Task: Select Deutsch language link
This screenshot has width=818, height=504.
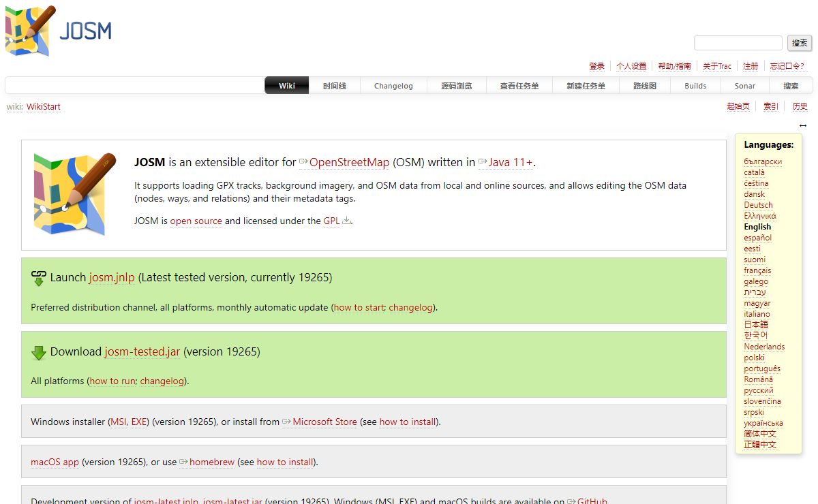Action: 758,205
